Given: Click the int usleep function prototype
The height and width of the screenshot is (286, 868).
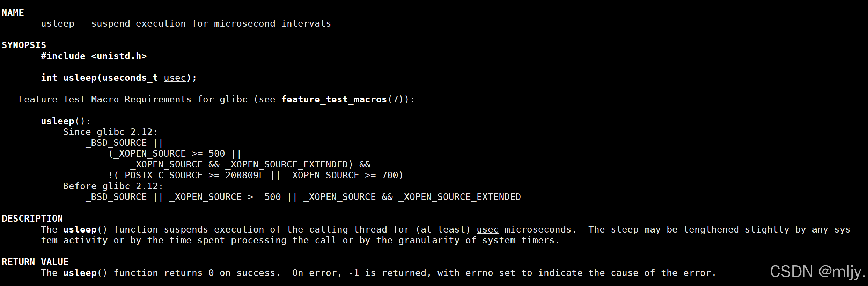Looking at the screenshot, I should coord(119,78).
